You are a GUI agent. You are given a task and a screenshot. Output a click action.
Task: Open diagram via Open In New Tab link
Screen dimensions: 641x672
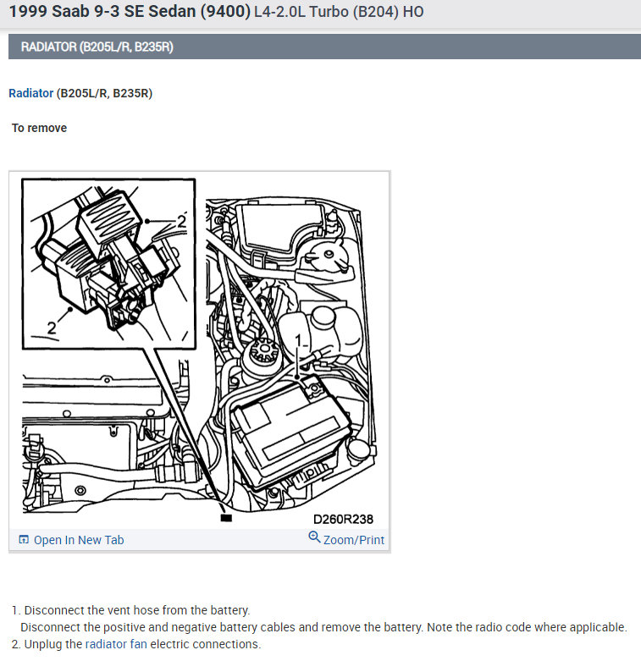(79, 540)
